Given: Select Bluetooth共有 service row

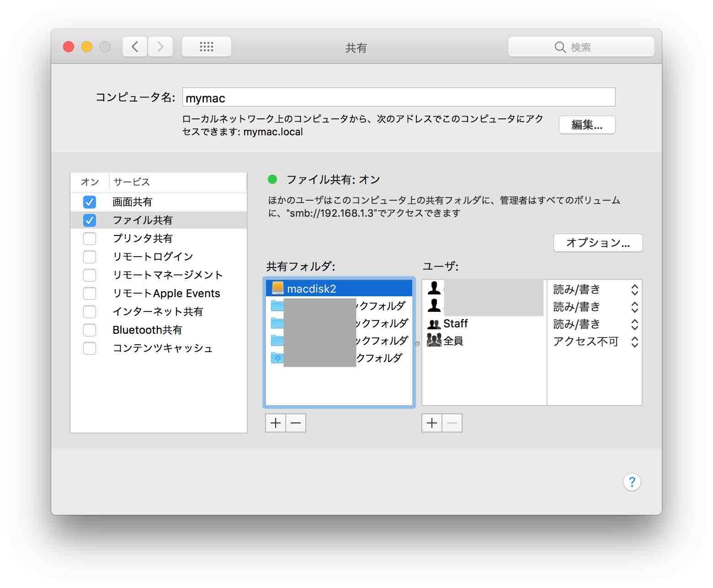Looking at the screenshot, I should 159,330.
